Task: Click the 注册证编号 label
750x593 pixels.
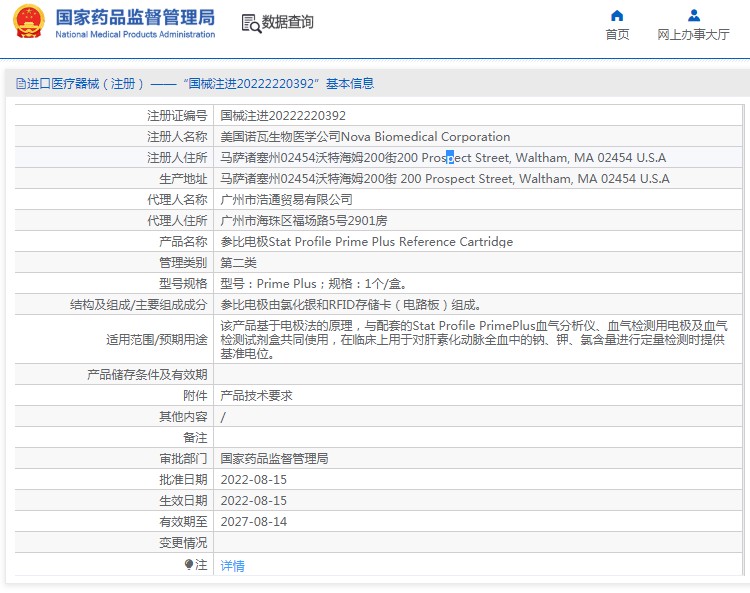Action: pyautogui.click(x=177, y=116)
